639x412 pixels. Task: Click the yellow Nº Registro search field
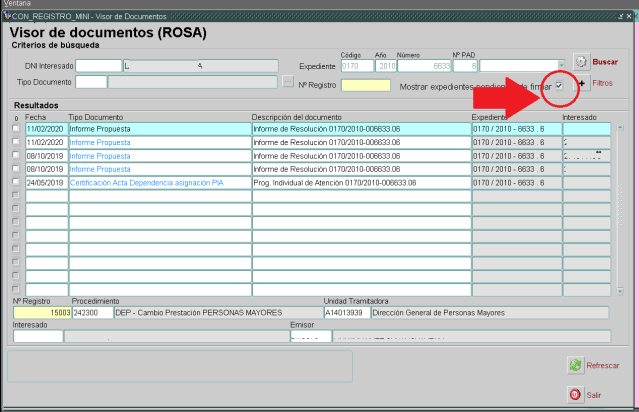click(x=365, y=85)
